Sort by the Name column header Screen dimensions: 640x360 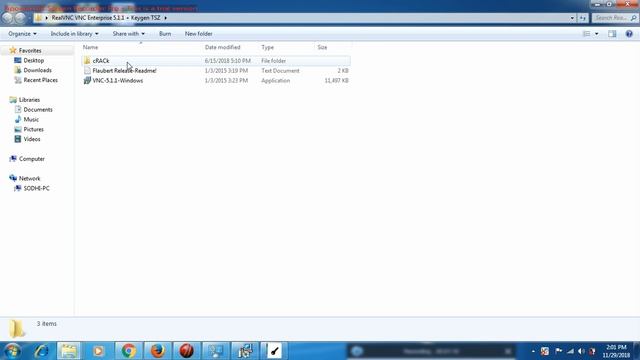pos(90,47)
